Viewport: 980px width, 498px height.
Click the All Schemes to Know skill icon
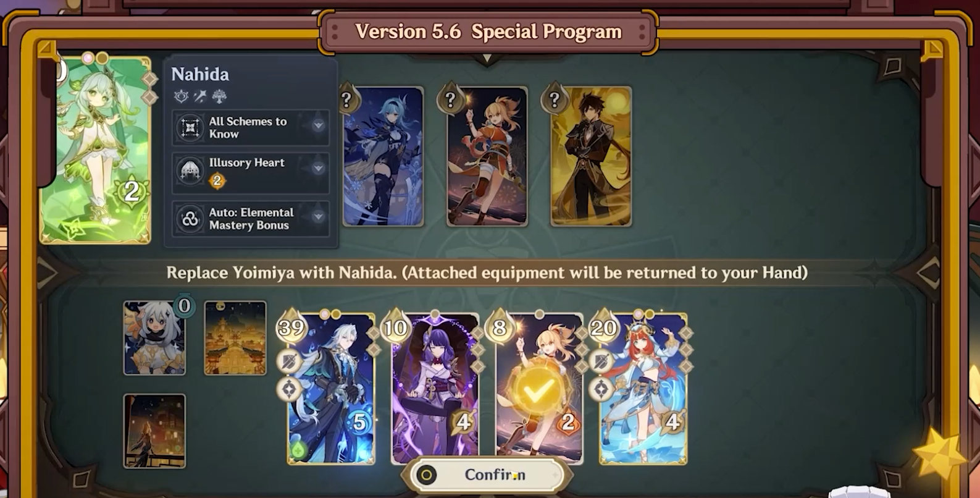(190, 127)
